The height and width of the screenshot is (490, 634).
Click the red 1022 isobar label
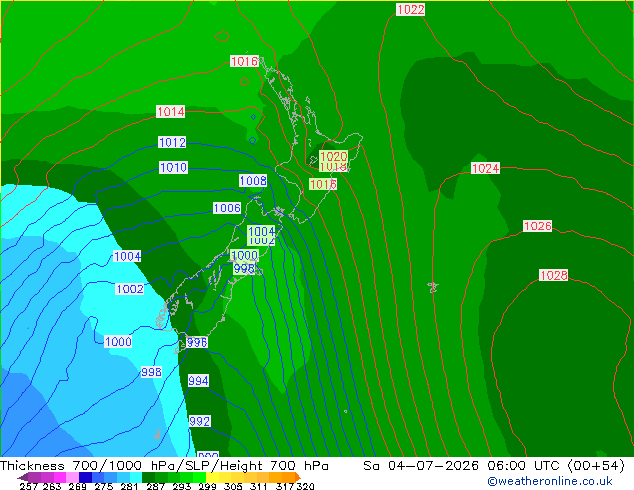(x=410, y=9)
